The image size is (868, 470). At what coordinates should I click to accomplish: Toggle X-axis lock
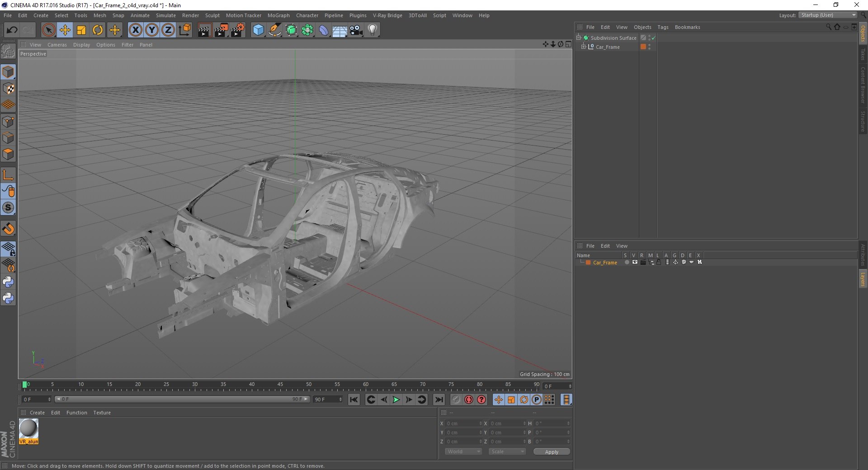pyautogui.click(x=135, y=30)
